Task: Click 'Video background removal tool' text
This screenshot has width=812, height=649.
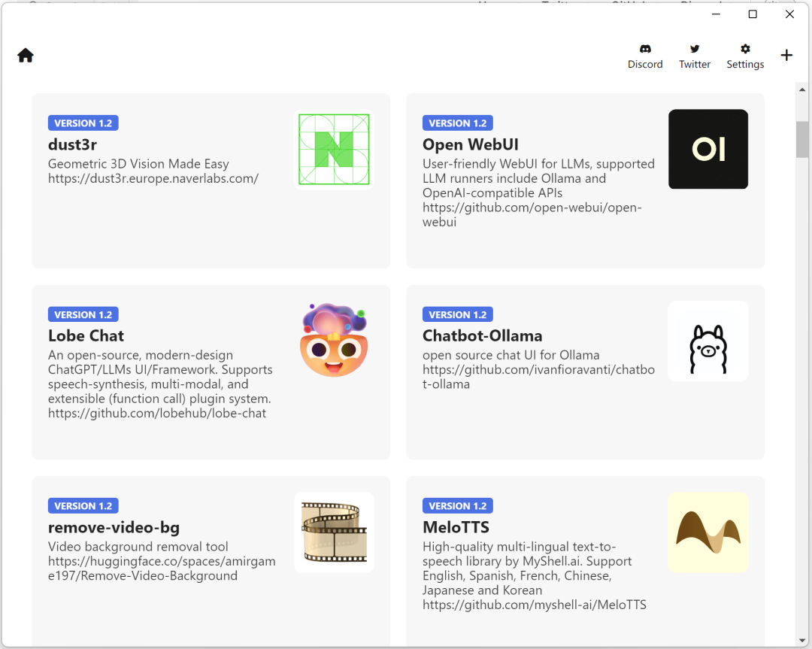Action: pos(138,547)
